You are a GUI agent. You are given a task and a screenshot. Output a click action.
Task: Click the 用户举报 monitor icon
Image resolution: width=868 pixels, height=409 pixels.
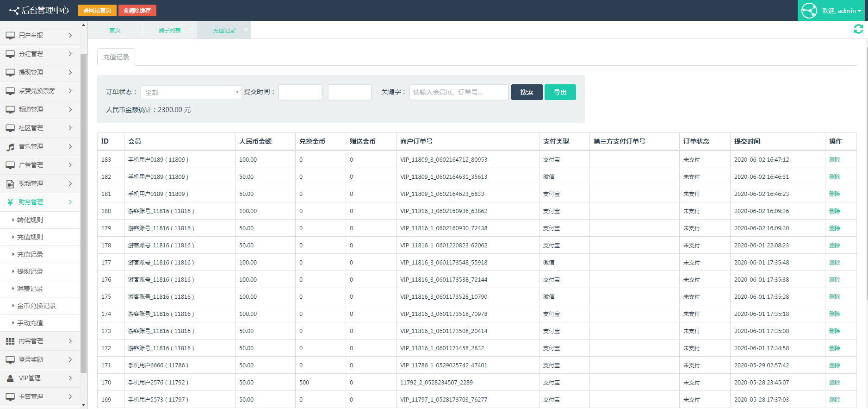(10, 35)
